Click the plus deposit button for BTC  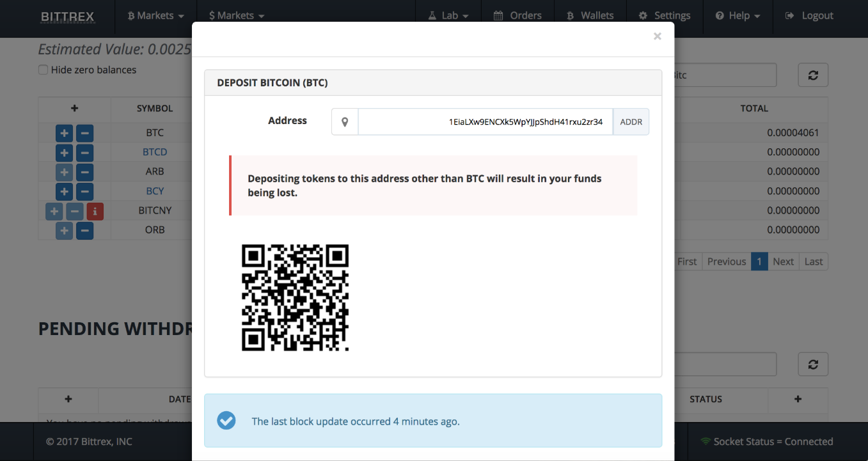[x=64, y=134]
